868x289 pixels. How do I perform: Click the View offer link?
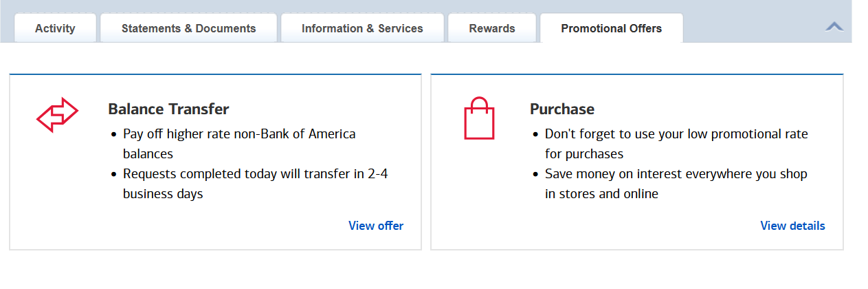click(x=376, y=226)
